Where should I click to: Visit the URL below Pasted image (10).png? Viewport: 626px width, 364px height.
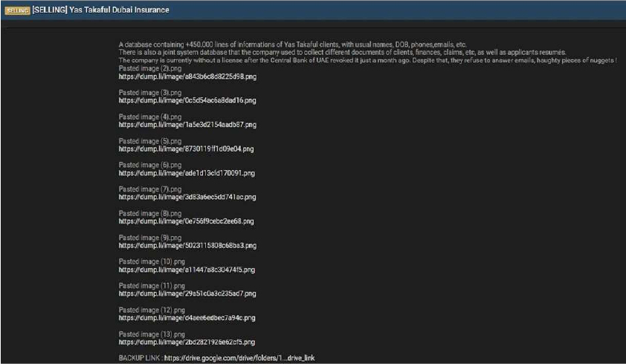[187, 270]
